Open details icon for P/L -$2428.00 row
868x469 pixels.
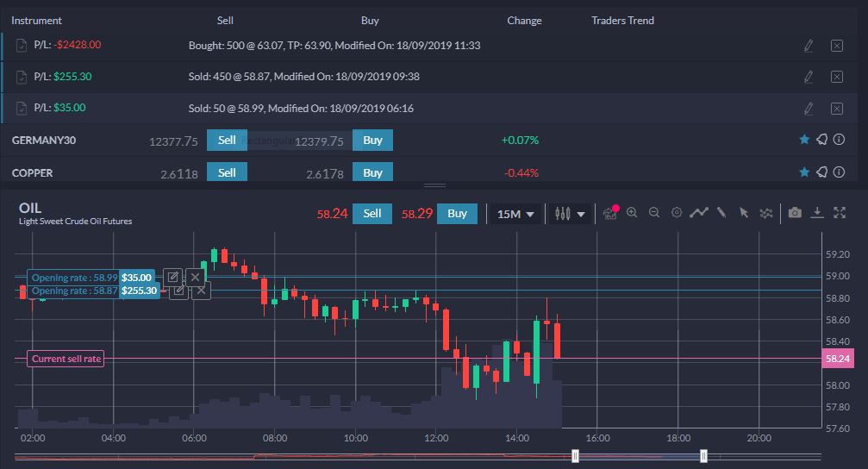tap(22, 46)
